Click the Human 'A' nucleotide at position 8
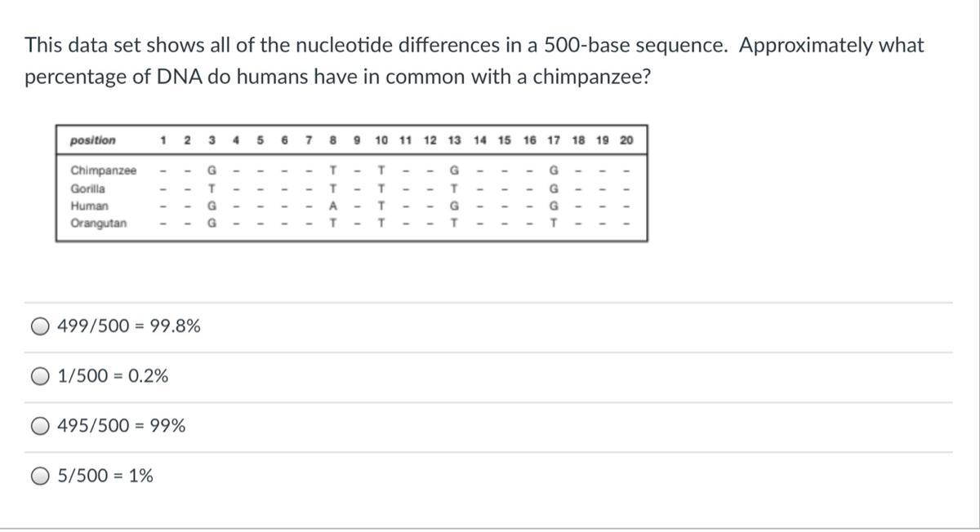Viewport: 980px width, 532px height. [333, 206]
